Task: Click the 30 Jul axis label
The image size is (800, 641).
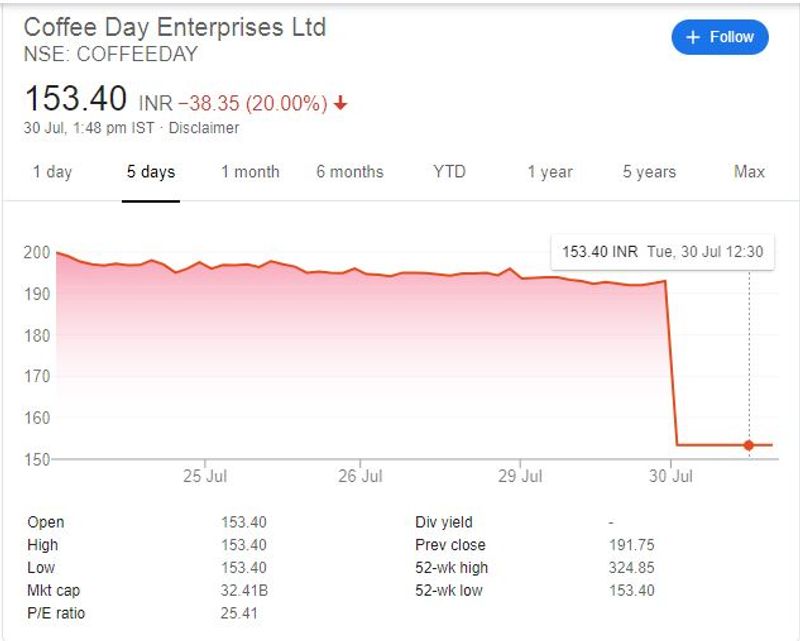Action: [669, 477]
